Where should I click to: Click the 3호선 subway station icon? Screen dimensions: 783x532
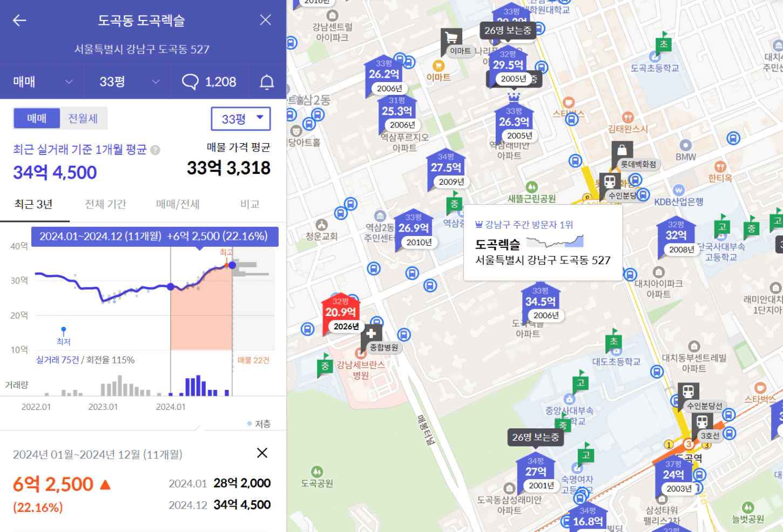[702, 422]
